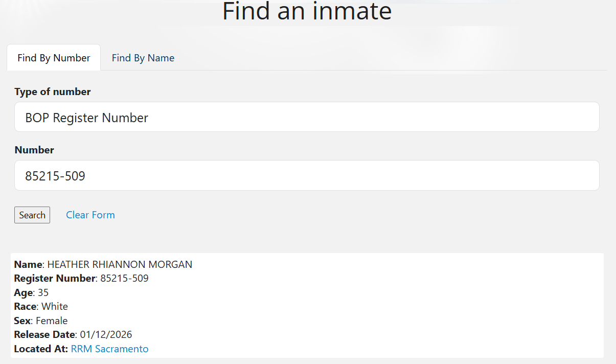
Task: Open the Type of number dropdown
Action: (307, 117)
